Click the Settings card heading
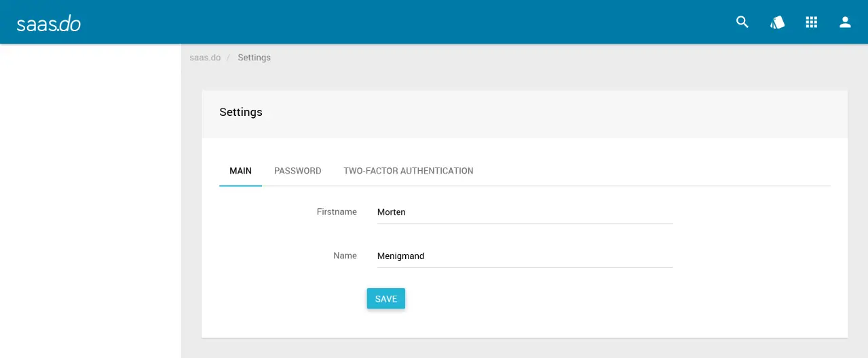868x358 pixels. (x=241, y=113)
